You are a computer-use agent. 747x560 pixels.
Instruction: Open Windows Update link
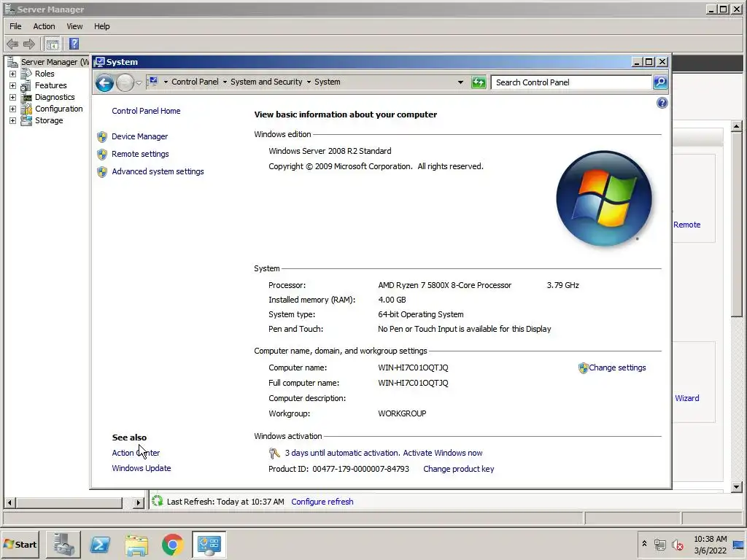[x=141, y=468]
